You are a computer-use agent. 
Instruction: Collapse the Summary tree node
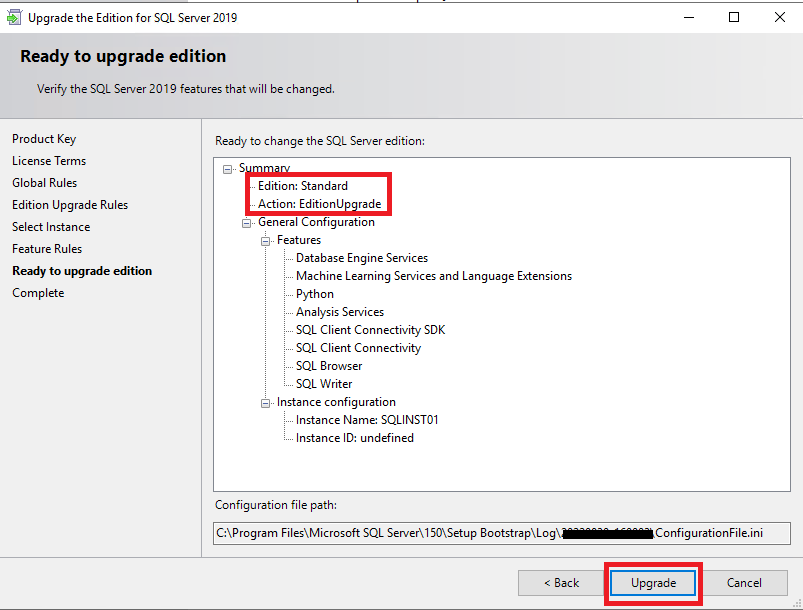point(227,169)
